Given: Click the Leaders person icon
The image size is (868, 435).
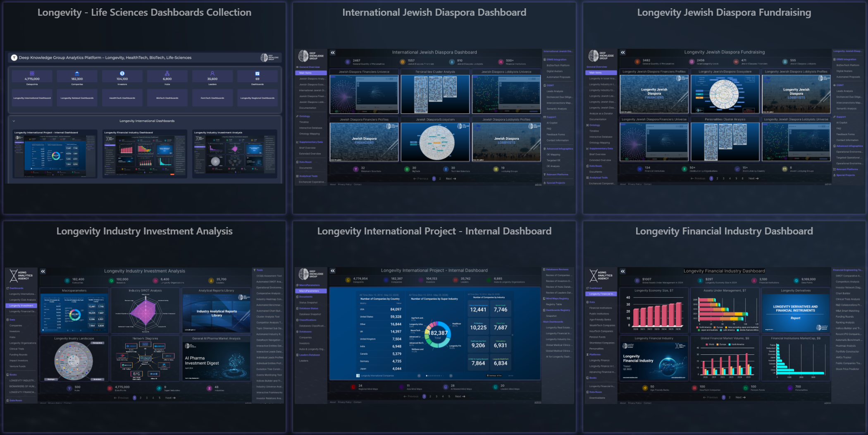Looking at the screenshot, I should coord(212,74).
